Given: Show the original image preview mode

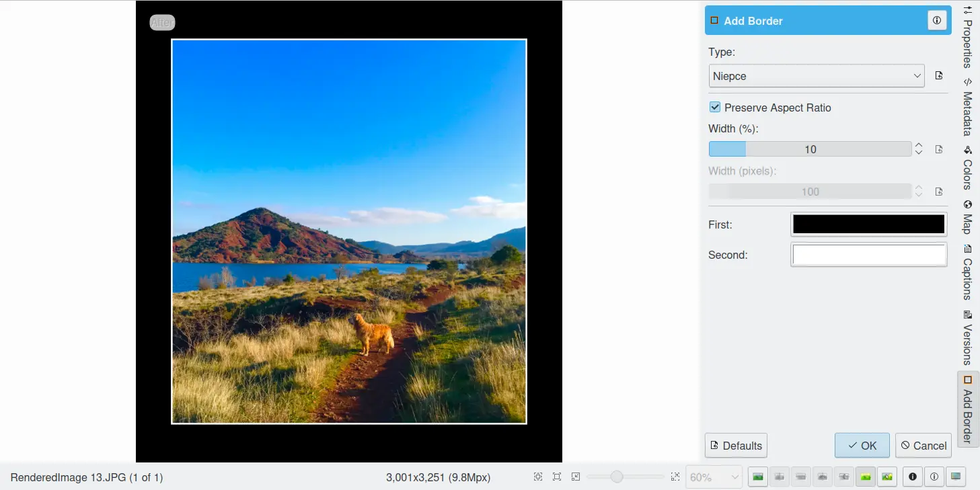Looking at the screenshot, I should (x=758, y=477).
